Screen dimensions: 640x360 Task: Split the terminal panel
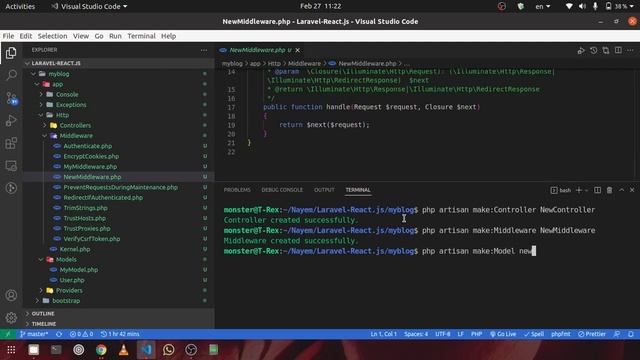[598, 190]
